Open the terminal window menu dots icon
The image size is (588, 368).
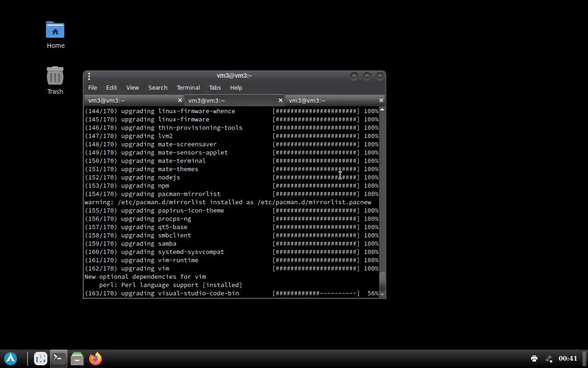[x=89, y=76]
